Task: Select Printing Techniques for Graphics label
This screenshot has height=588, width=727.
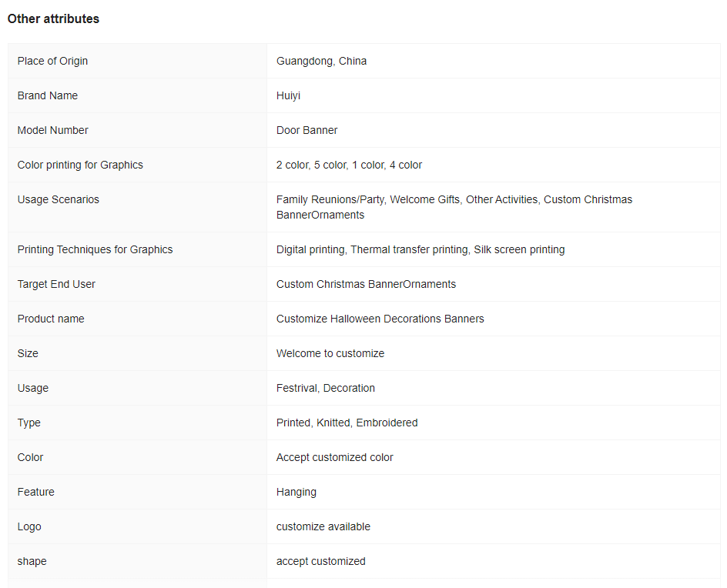Action: 95,250
